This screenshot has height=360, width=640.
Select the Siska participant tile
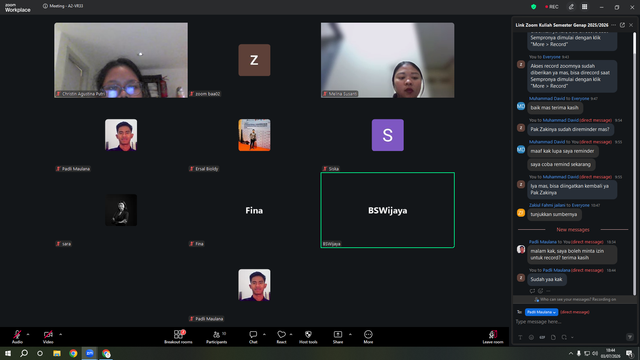387,135
